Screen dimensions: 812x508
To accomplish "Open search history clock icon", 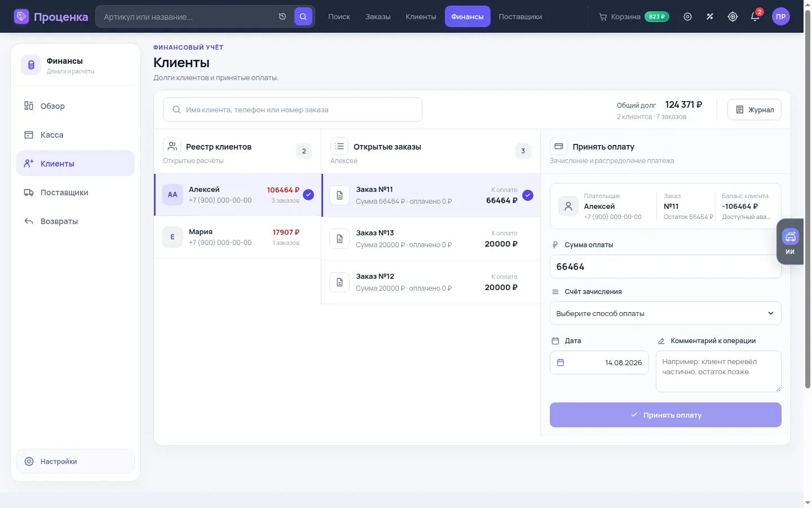I will pyautogui.click(x=283, y=16).
